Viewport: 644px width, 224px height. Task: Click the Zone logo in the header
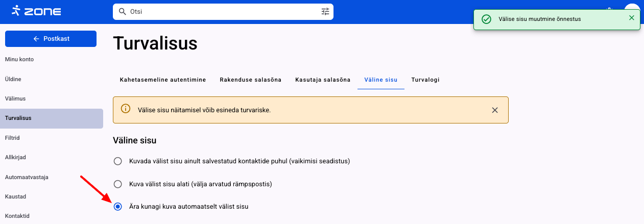pos(36,11)
